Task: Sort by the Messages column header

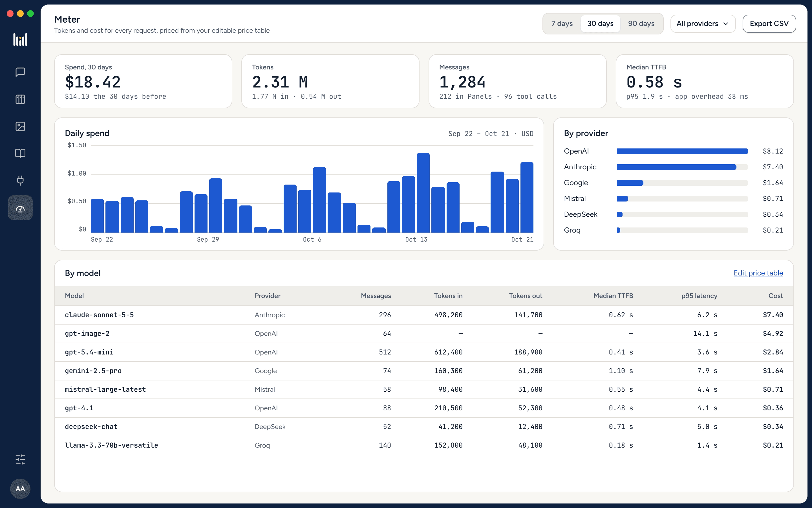Action: 376,296
